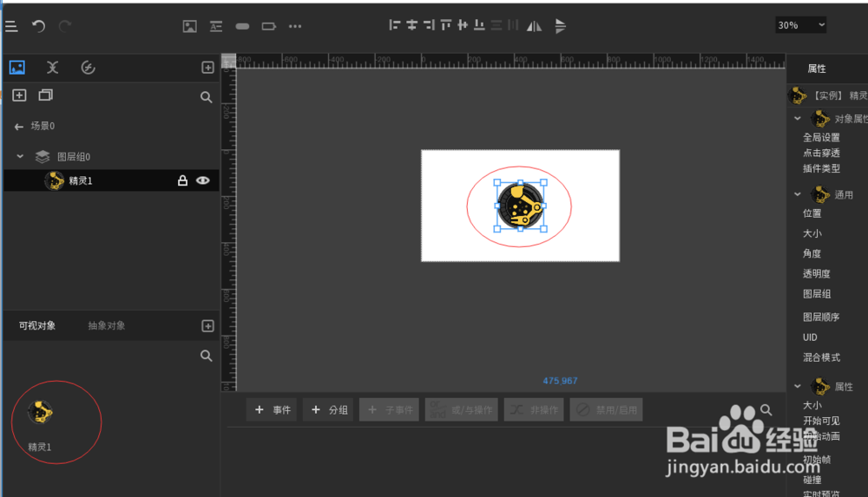This screenshot has height=497, width=868.
Task: Collapse the 图层组0 layer group
Action: click(20, 157)
